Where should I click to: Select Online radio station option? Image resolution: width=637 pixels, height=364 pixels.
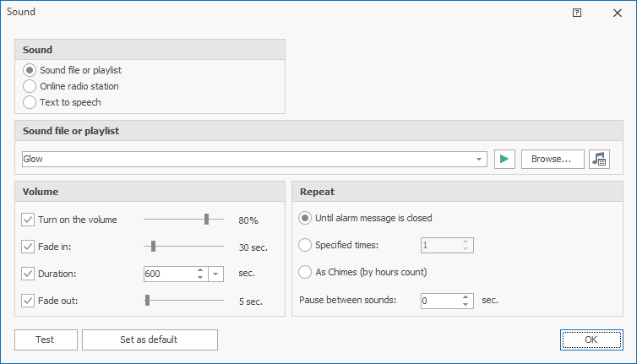point(30,86)
